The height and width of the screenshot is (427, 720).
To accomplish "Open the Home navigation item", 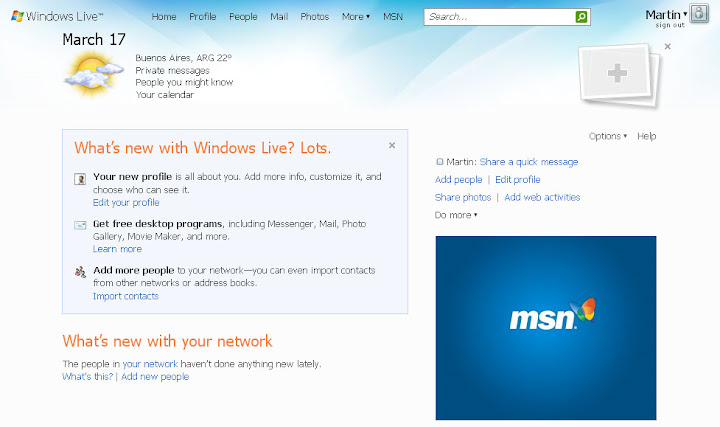I will coord(164,17).
